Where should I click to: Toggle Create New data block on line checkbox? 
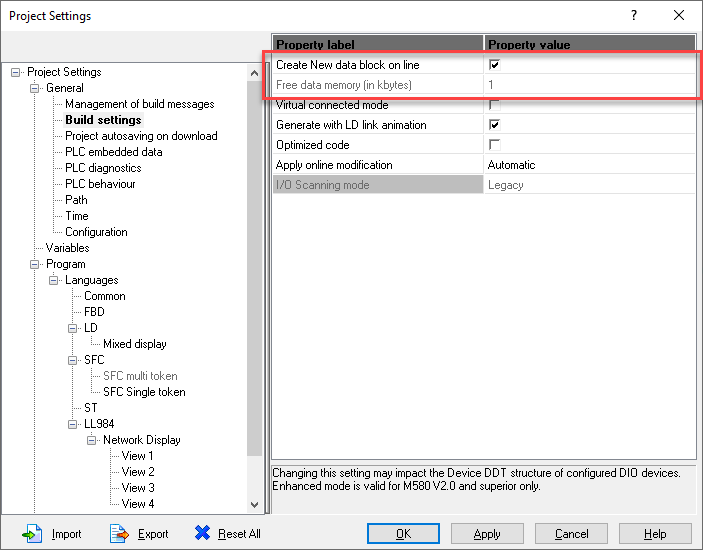(x=495, y=65)
